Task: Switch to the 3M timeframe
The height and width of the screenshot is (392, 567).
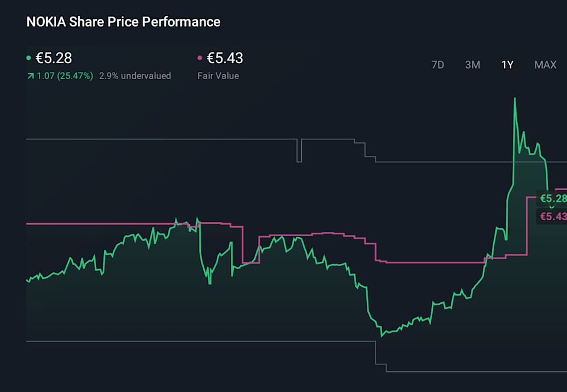Action: point(472,65)
